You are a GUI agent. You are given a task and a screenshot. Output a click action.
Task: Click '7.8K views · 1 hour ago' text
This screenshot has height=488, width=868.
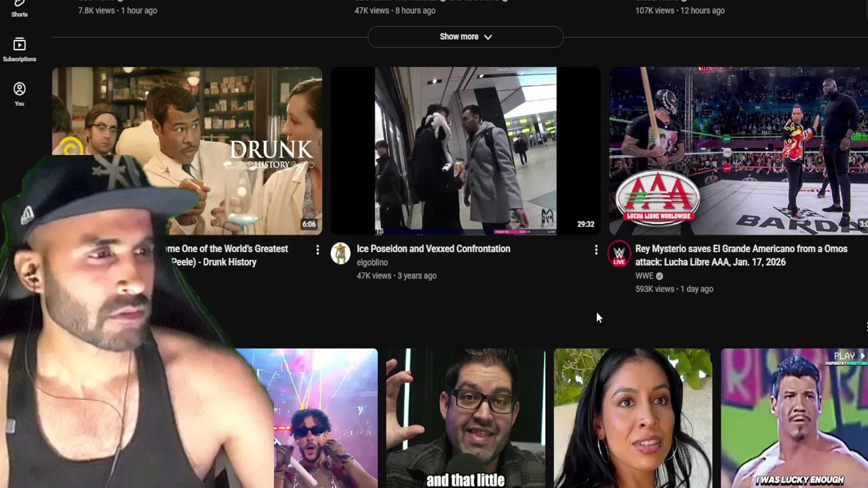coord(117,10)
